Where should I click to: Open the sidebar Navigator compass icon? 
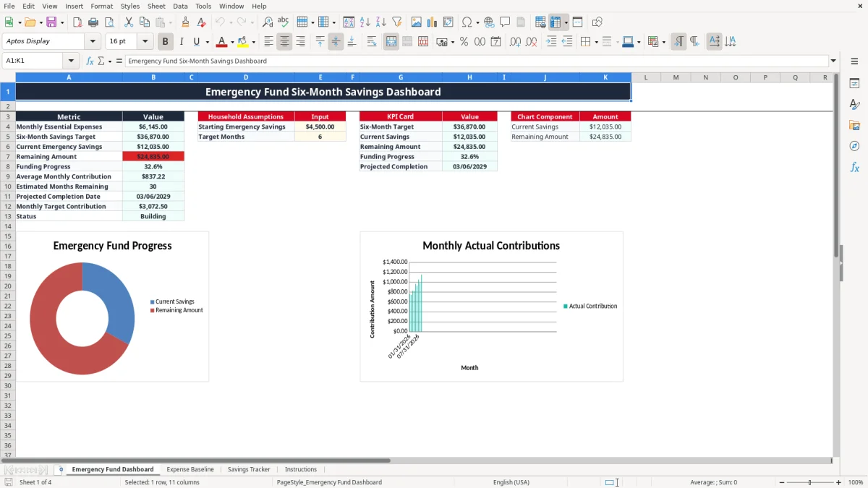[854, 146]
